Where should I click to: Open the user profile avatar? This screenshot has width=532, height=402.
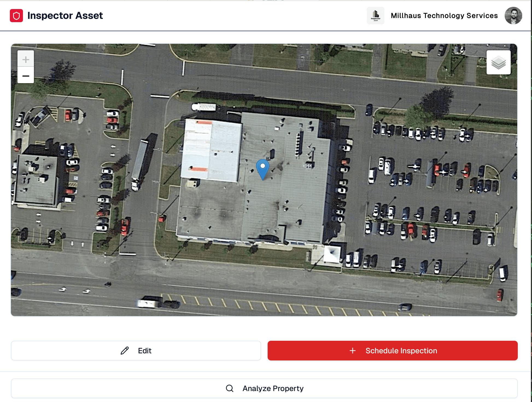click(513, 16)
